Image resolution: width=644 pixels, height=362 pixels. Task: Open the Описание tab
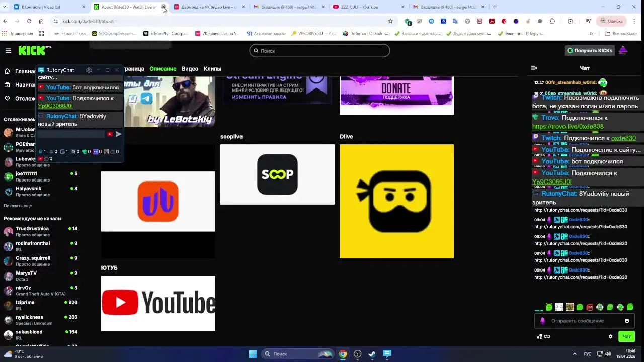[163, 69]
